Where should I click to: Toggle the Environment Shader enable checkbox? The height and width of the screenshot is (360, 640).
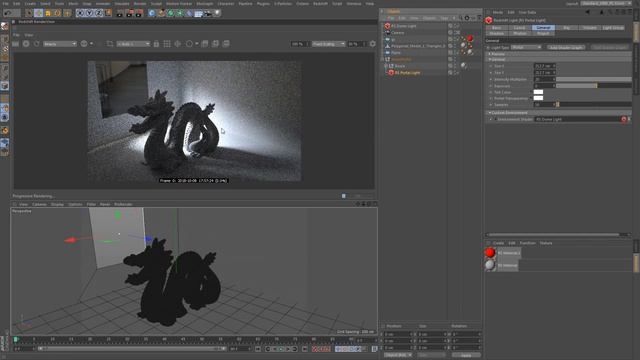[496, 119]
